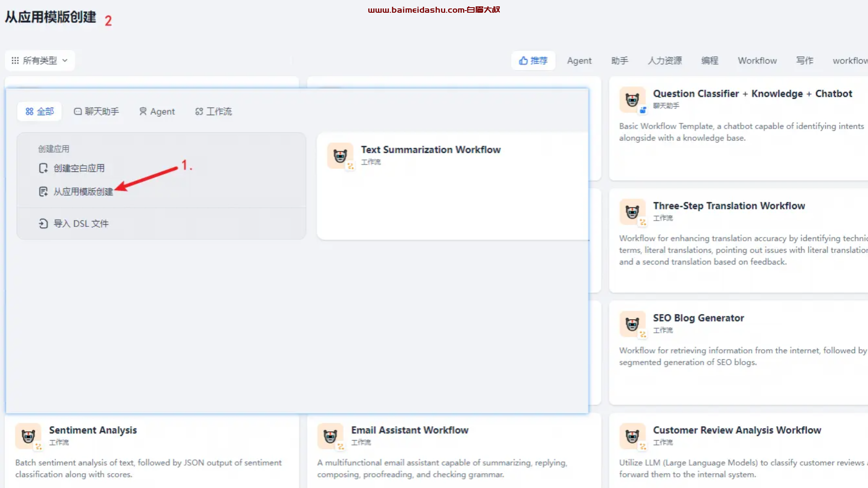Switch to the Agent category tab at top
The height and width of the screenshot is (488, 868).
pos(579,61)
